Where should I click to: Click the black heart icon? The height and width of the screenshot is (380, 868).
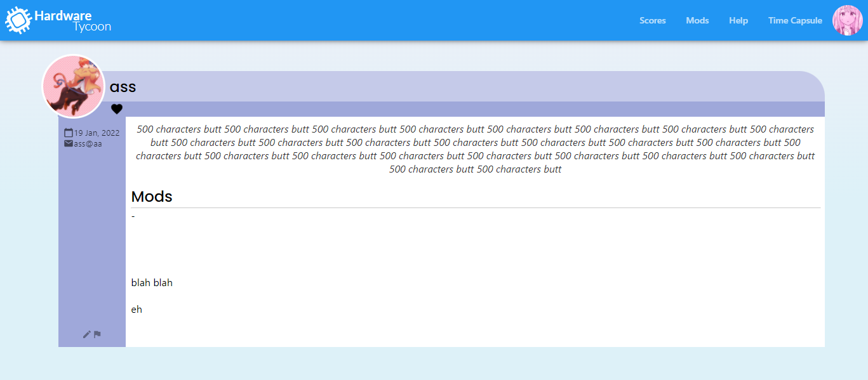point(117,109)
